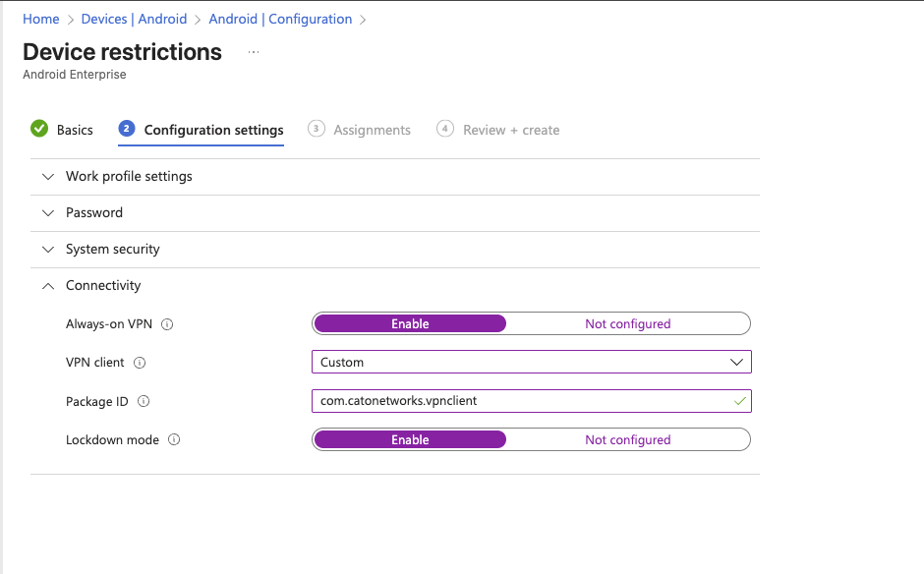Viewport: 924px width, 574px height.
Task: Expand the Password section
Action: 395,213
